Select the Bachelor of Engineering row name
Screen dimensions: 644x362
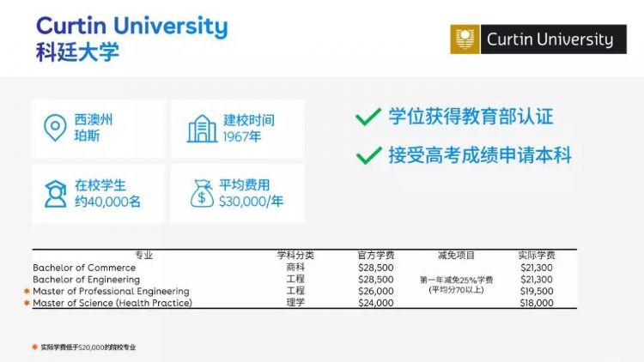(x=86, y=280)
